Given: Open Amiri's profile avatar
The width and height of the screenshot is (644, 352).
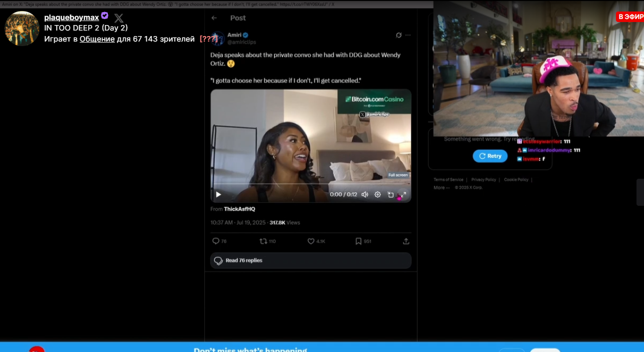Looking at the screenshot, I should 217,39.
